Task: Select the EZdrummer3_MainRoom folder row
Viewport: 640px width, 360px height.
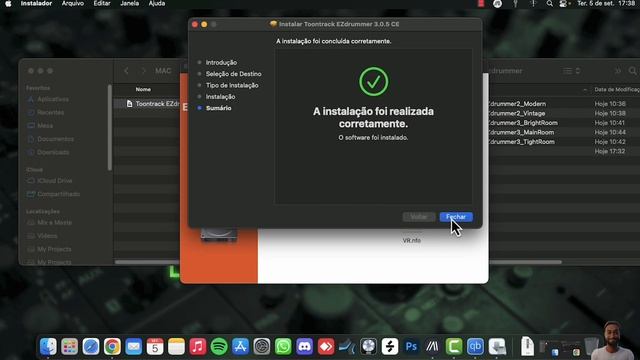Action: 563,132
